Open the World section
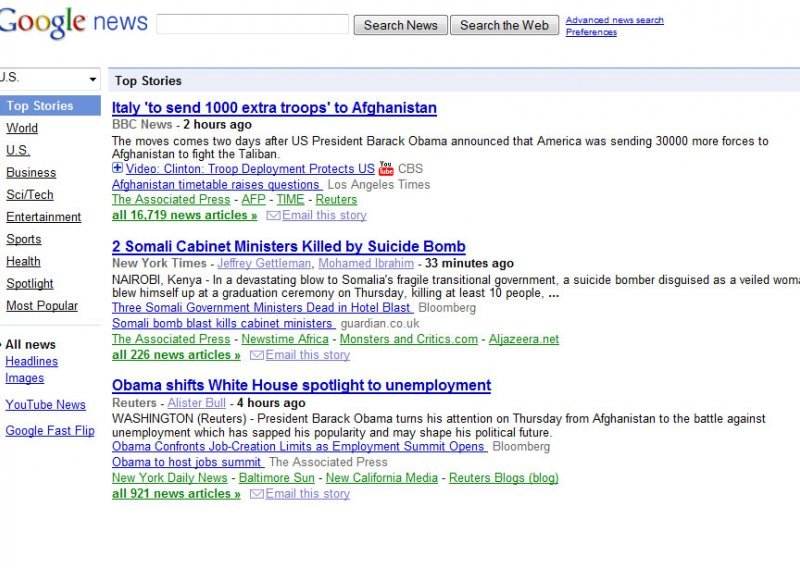800x568 pixels. (x=22, y=128)
